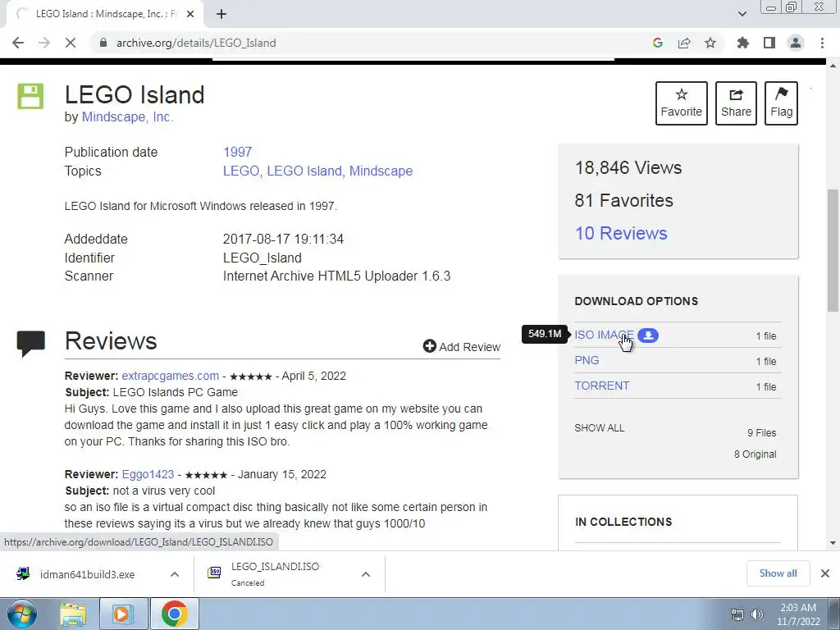Click the ISO IMAGE download link

point(604,335)
